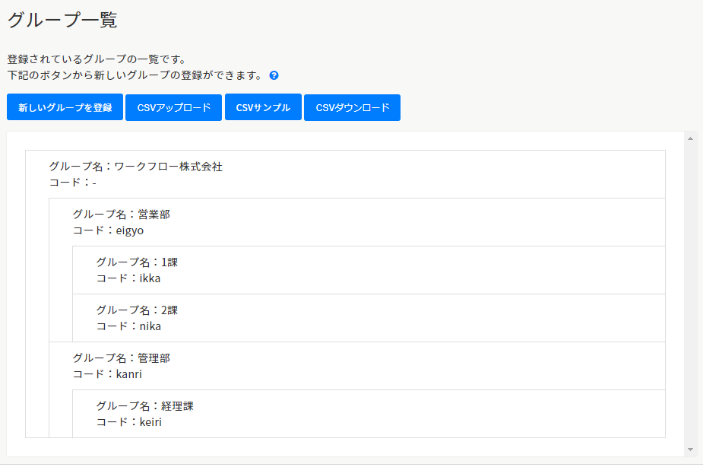Click the ikka code label

coord(150,278)
